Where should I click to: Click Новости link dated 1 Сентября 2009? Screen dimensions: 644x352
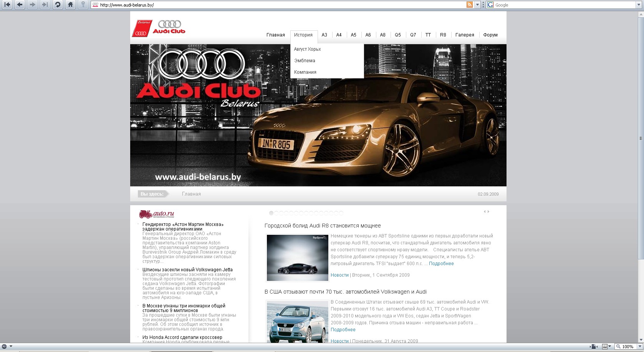click(x=339, y=275)
